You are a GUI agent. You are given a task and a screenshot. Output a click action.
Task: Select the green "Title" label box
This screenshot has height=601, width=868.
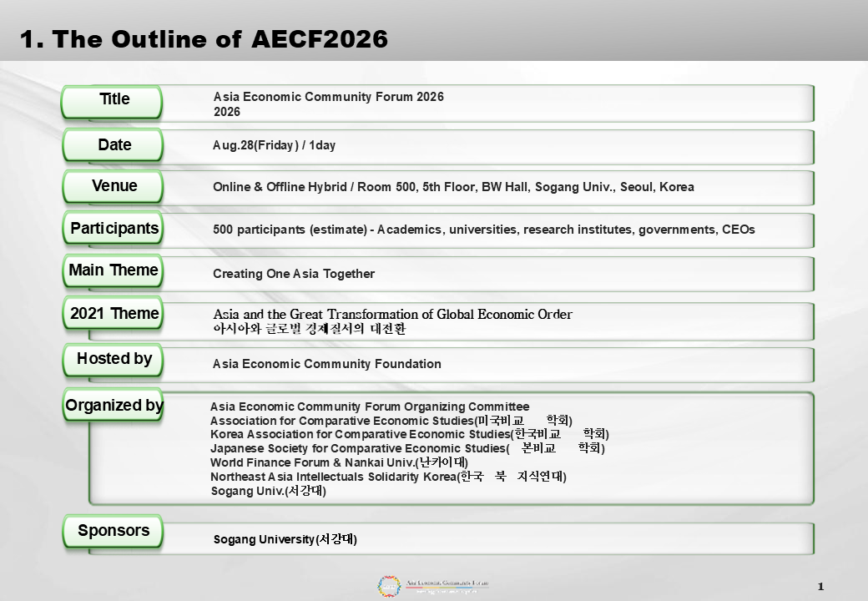(x=113, y=101)
